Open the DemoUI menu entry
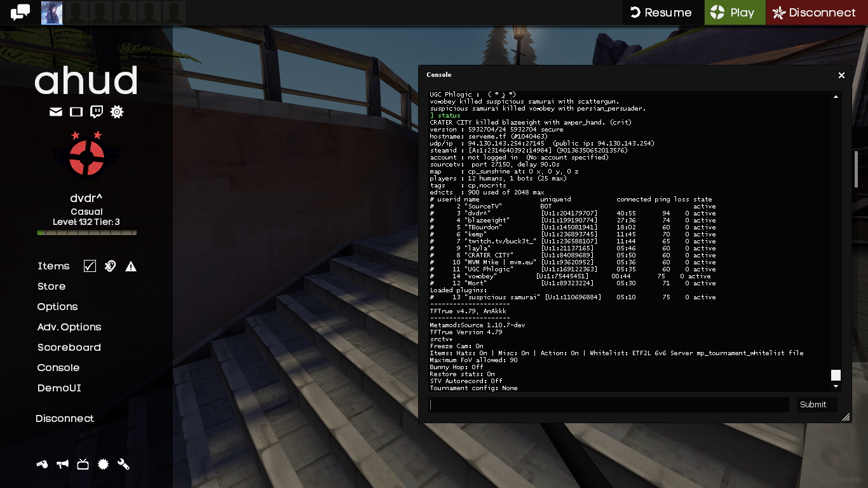 59,388
